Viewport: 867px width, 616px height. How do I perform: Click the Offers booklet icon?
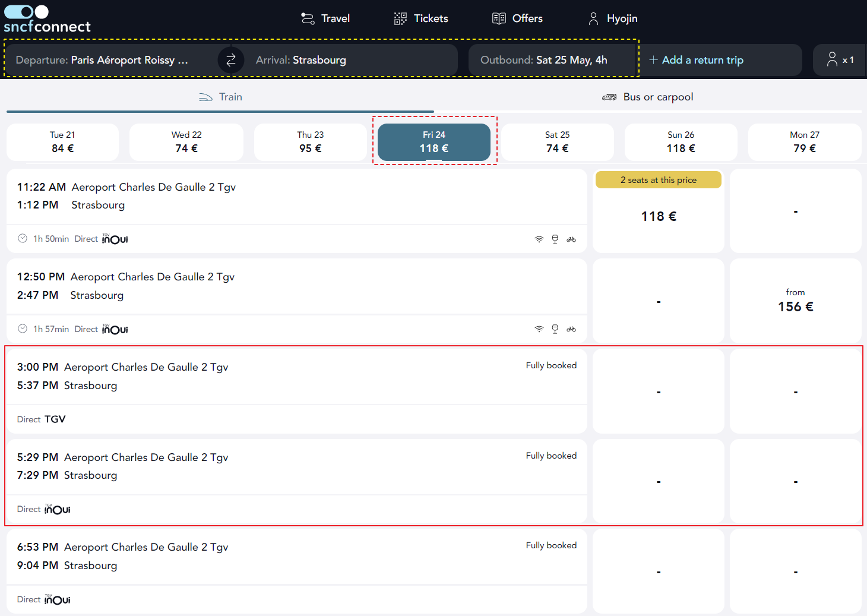click(499, 18)
